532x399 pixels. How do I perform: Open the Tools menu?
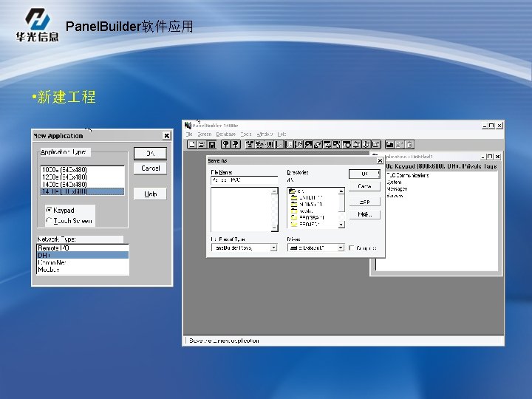(246, 134)
